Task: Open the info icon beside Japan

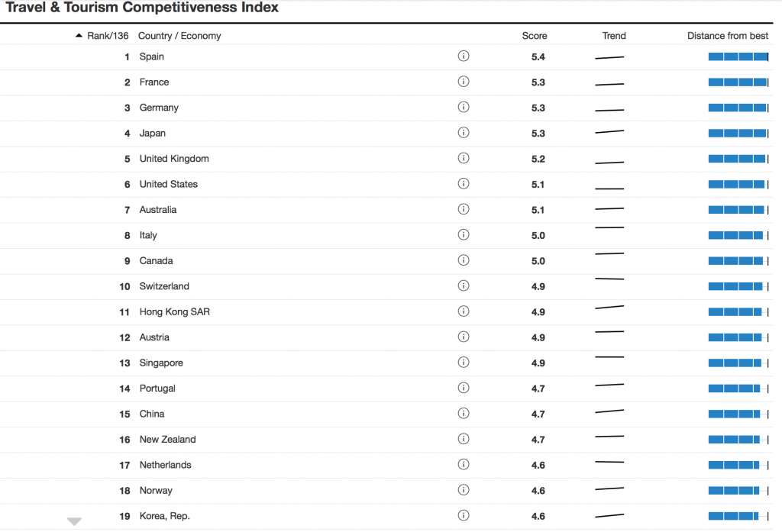Action: pyautogui.click(x=463, y=133)
